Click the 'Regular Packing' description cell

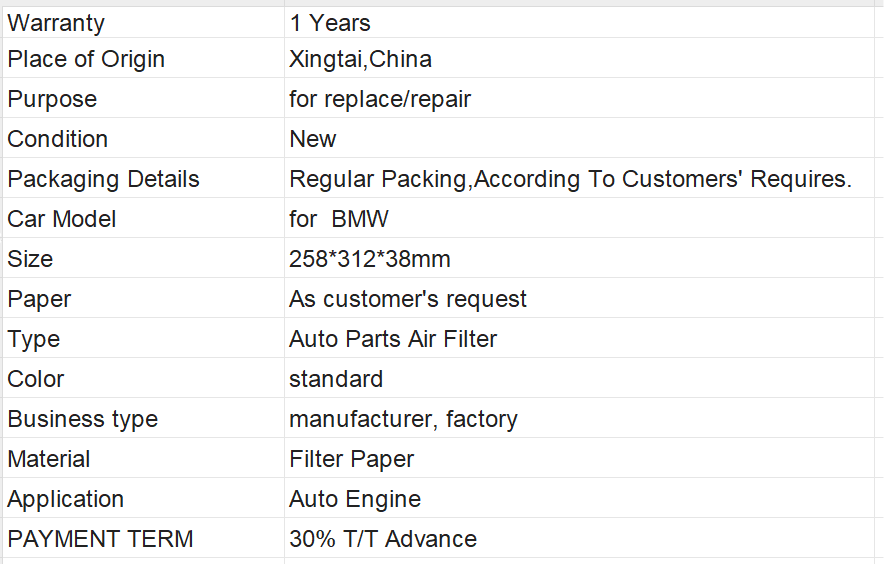(580, 178)
